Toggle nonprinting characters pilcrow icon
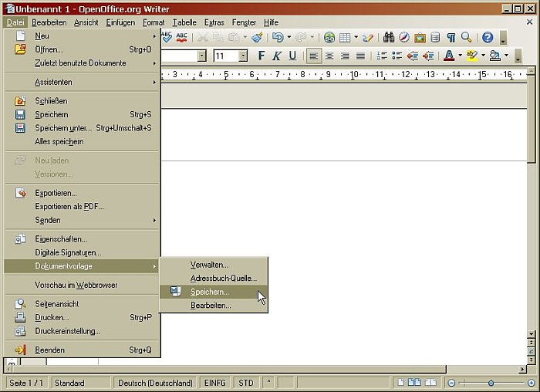This screenshot has width=540, height=392. click(x=451, y=37)
